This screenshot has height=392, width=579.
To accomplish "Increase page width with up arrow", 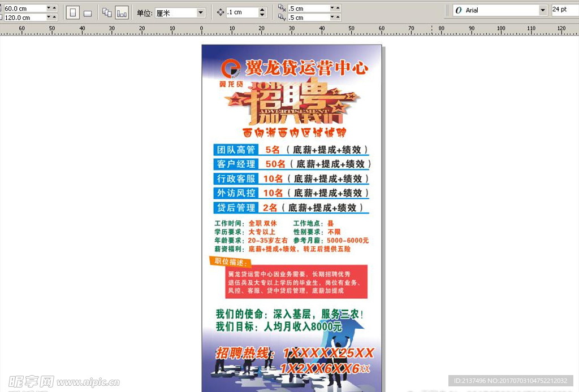I will click(55, 8).
